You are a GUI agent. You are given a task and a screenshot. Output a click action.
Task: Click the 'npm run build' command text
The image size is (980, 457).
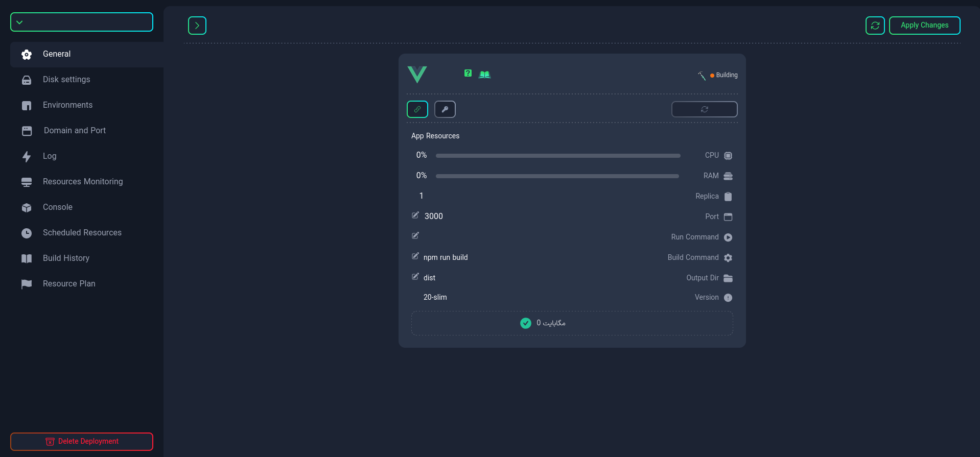446,257
